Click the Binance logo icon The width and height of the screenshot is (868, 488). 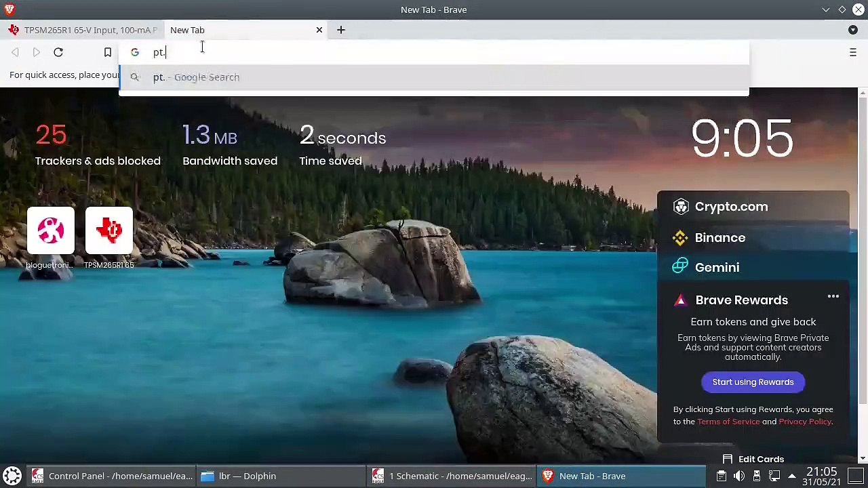(x=680, y=238)
